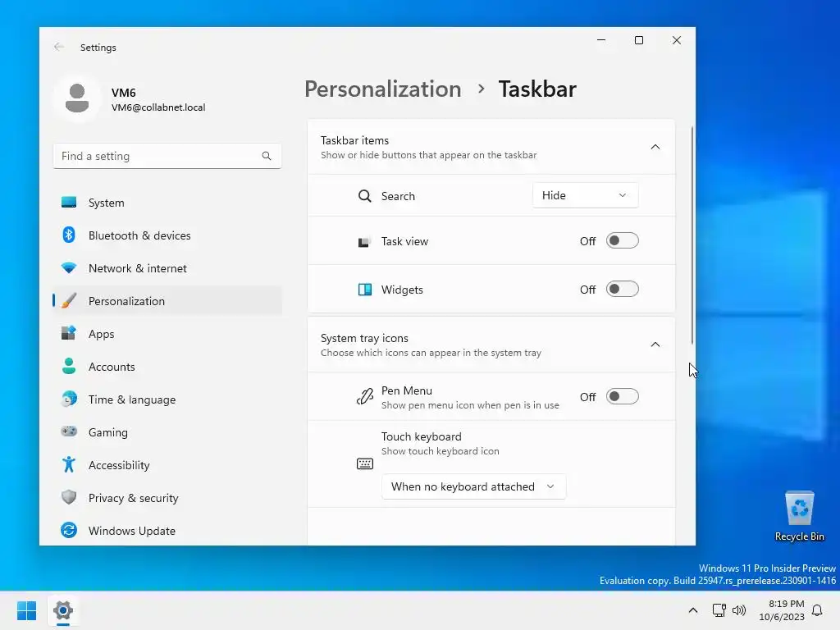The height and width of the screenshot is (630, 840).
Task: Click the Windows Update refresh icon
Action: point(69,531)
